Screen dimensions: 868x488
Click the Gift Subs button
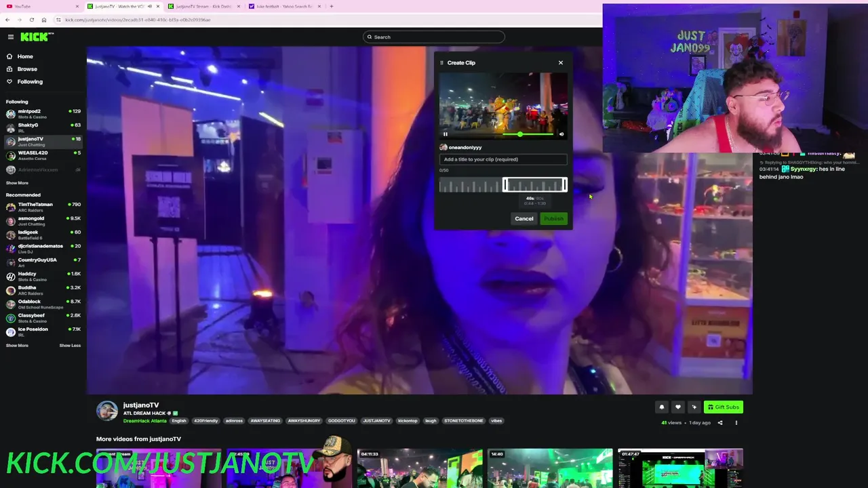click(724, 407)
